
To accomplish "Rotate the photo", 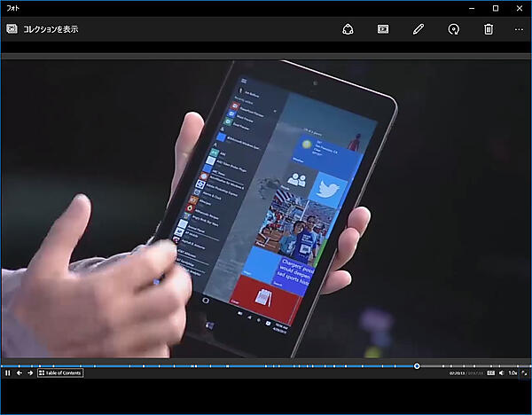I will coord(454,29).
